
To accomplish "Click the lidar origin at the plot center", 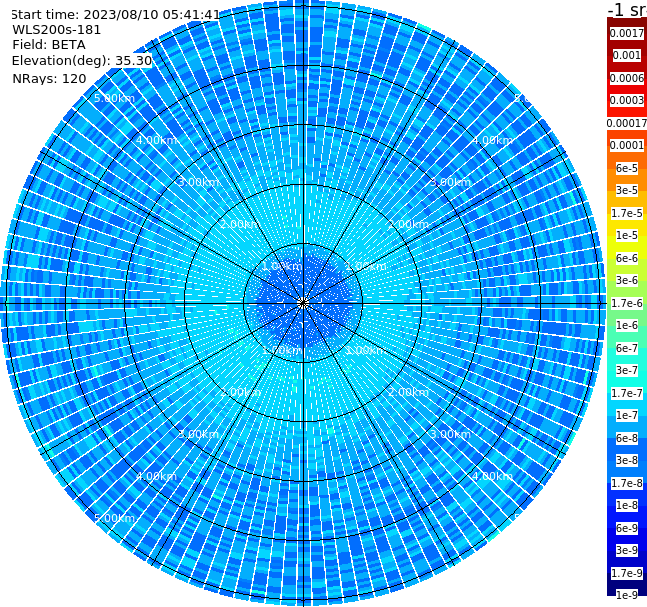I will click(x=303, y=303).
